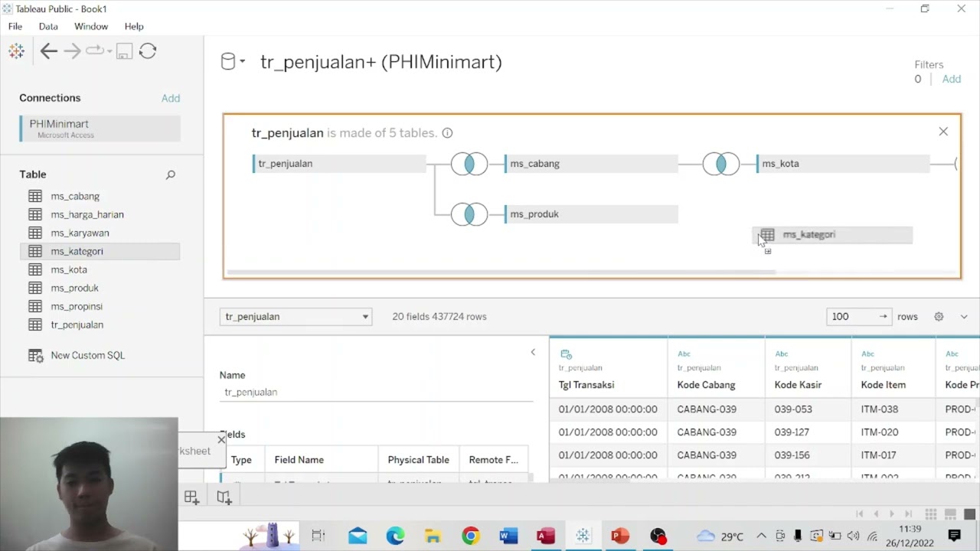Show the sheet sorter view

(x=931, y=514)
